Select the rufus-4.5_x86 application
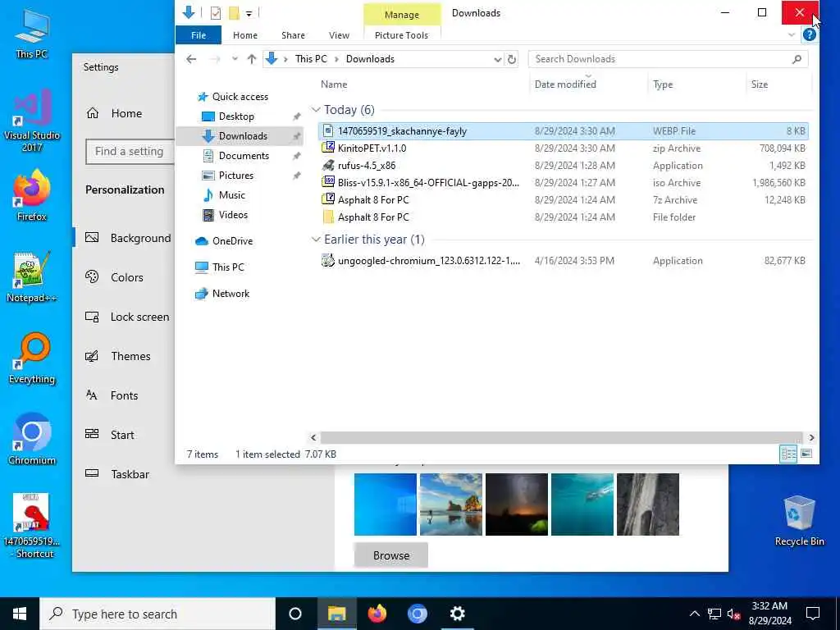This screenshot has width=840, height=630. [564, 166]
